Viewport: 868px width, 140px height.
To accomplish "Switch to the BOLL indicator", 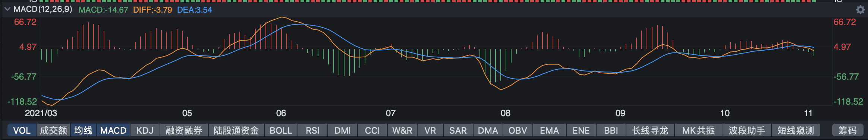I will click(x=281, y=131).
